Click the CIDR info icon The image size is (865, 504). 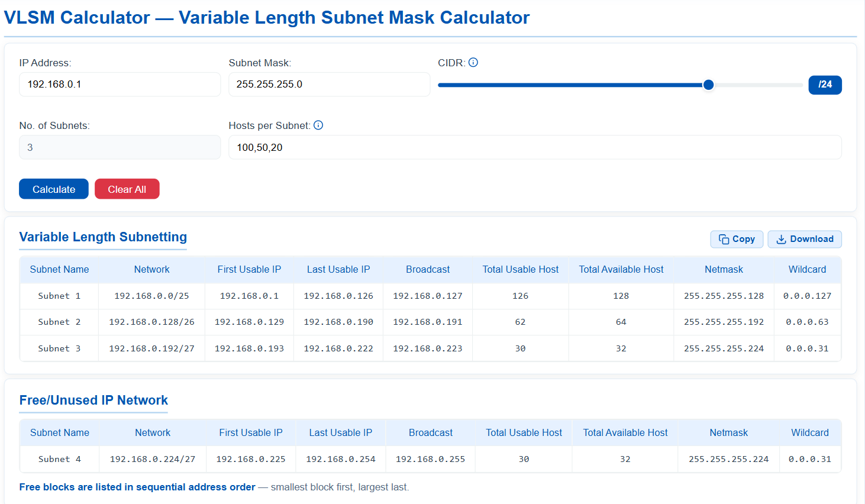pyautogui.click(x=473, y=62)
